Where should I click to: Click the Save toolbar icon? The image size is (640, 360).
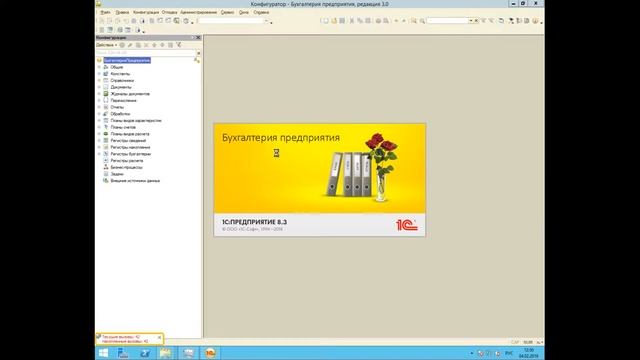(342, 20)
